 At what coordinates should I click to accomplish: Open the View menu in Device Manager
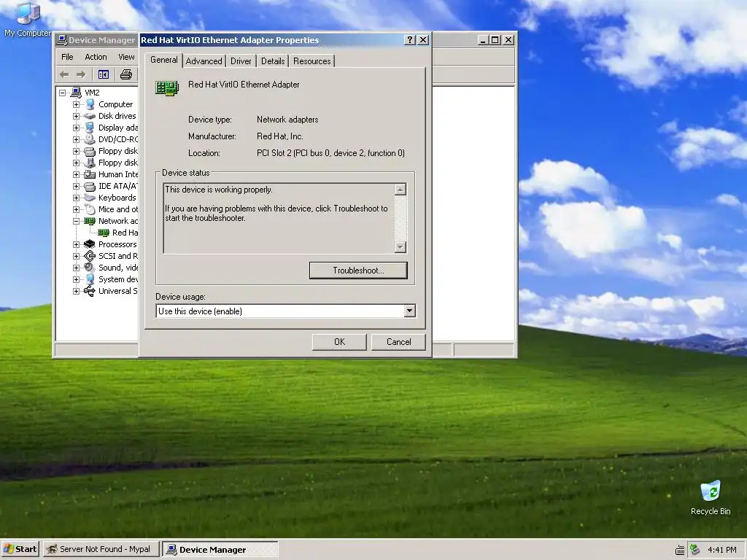(x=126, y=57)
